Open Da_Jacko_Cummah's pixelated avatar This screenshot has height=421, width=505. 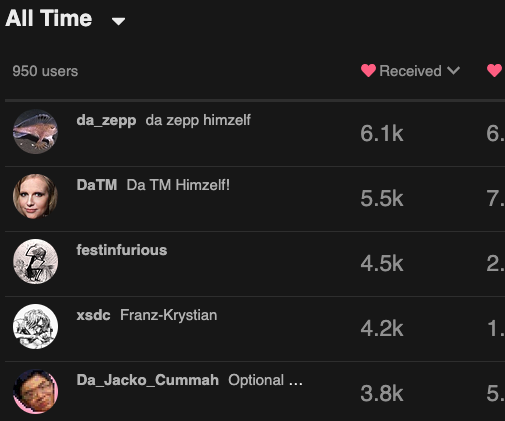point(35,391)
